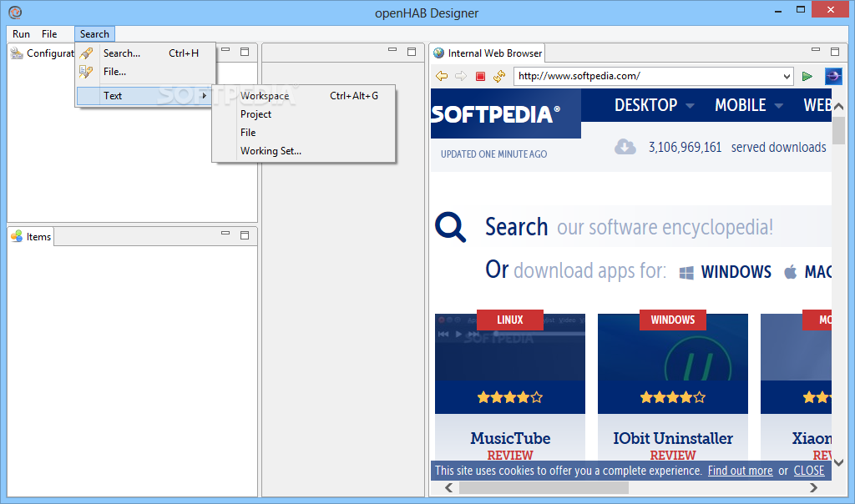
Task: Click CLOSE on cookie notice
Action: pyautogui.click(x=809, y=471)
